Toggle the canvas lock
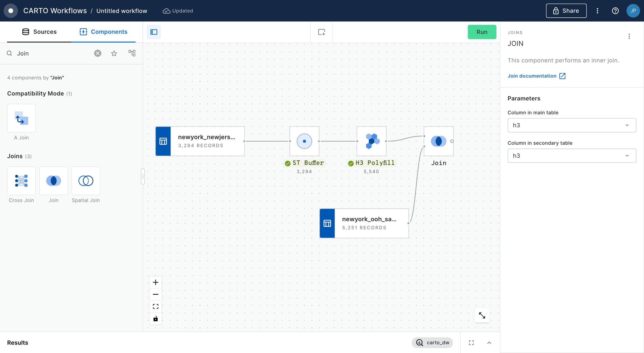The width and height of the screenshot is (644, 353). pyautogui.click(x=156, y=319)
